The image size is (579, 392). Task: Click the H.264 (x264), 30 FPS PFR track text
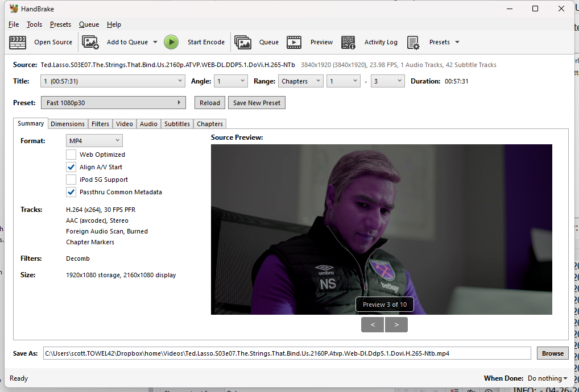pos(101,210)
